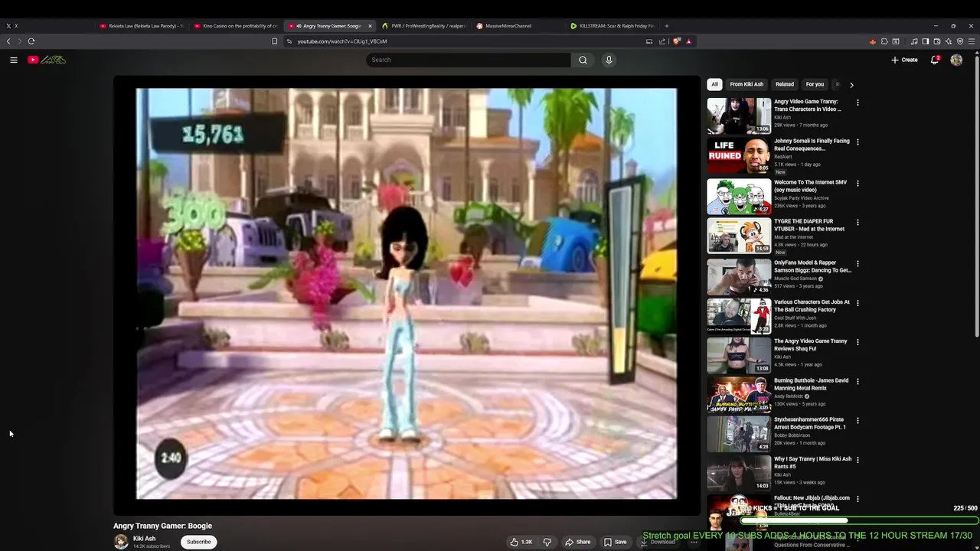This screenshot has width=980, height=551.
Task: Bookmark this page from the address bar
Action: (275, 41)
